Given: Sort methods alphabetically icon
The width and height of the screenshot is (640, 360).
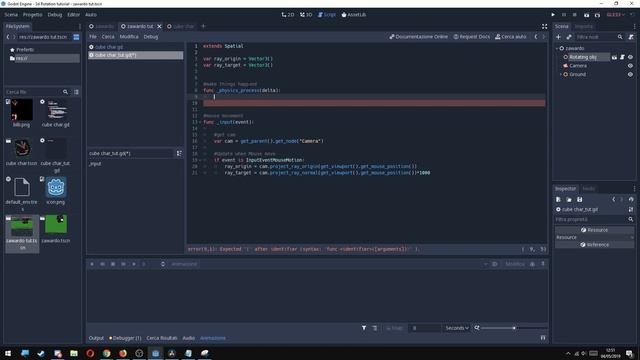Looking at the screenshot, I should 179,153.
